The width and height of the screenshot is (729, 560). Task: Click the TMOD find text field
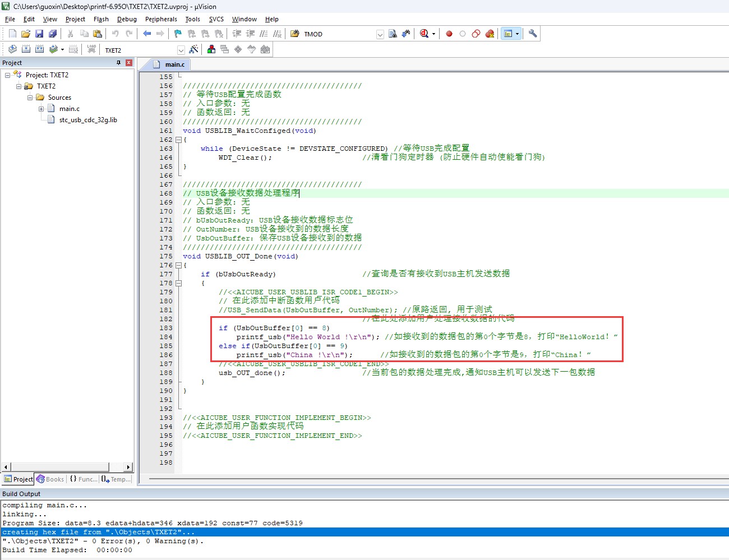[339, 34]
